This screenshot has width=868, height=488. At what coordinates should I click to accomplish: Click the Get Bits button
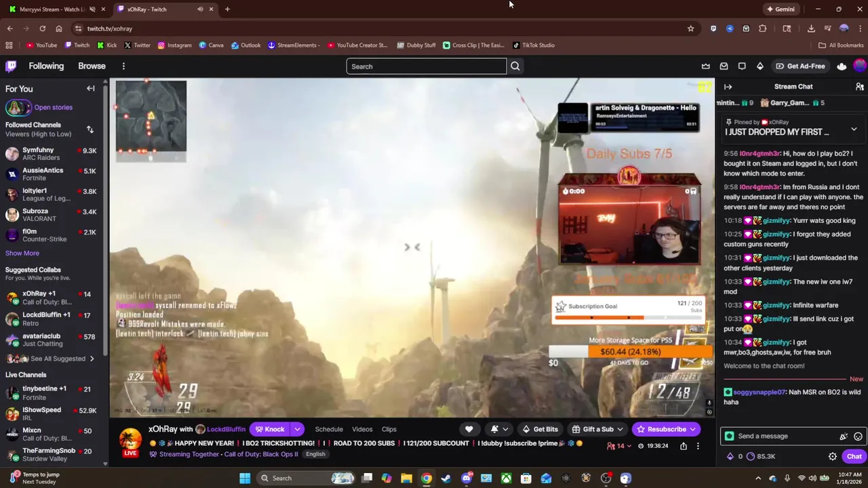tap(540, 429)
